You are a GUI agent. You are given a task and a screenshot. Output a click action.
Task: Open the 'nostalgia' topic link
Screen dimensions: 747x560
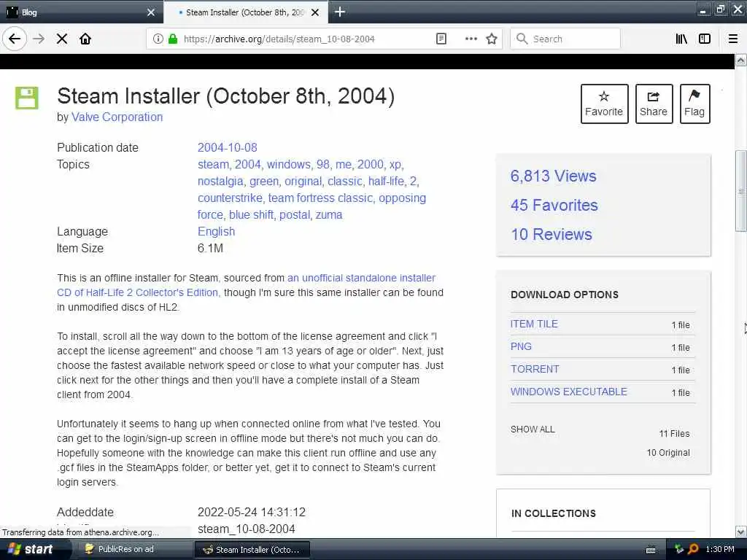coord(220,182)
